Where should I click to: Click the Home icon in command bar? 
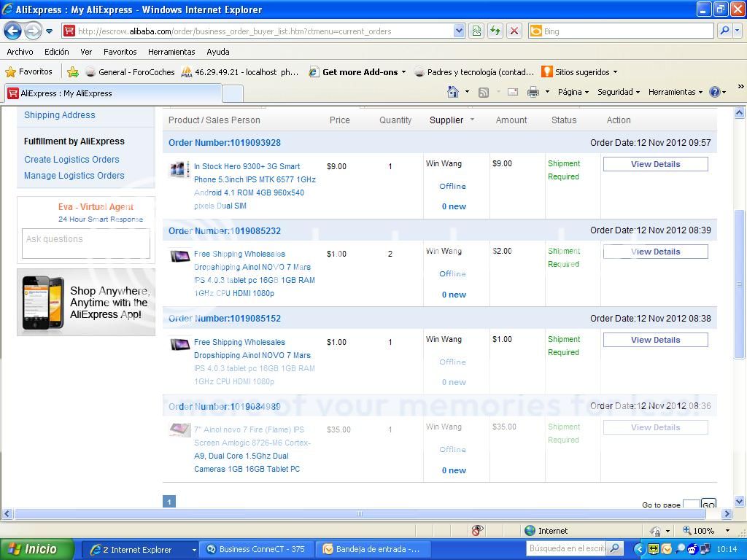pyautogui.click(x=453, y=92)
